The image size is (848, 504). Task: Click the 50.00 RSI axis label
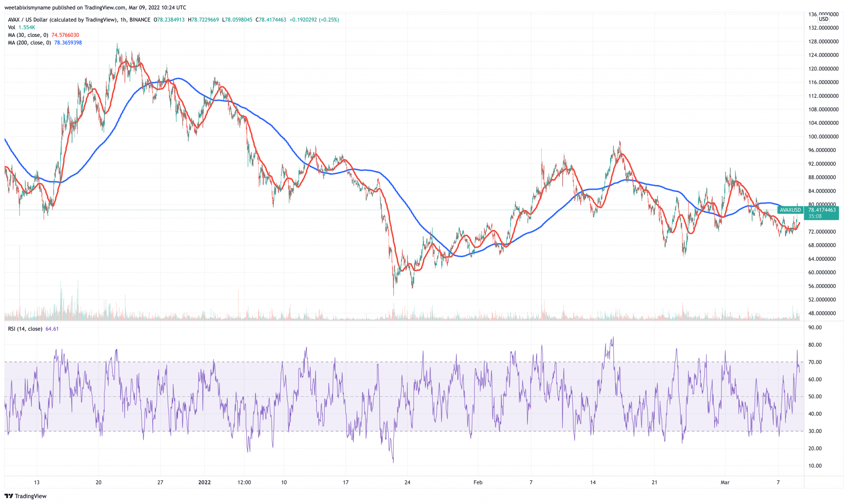[815, 396]
